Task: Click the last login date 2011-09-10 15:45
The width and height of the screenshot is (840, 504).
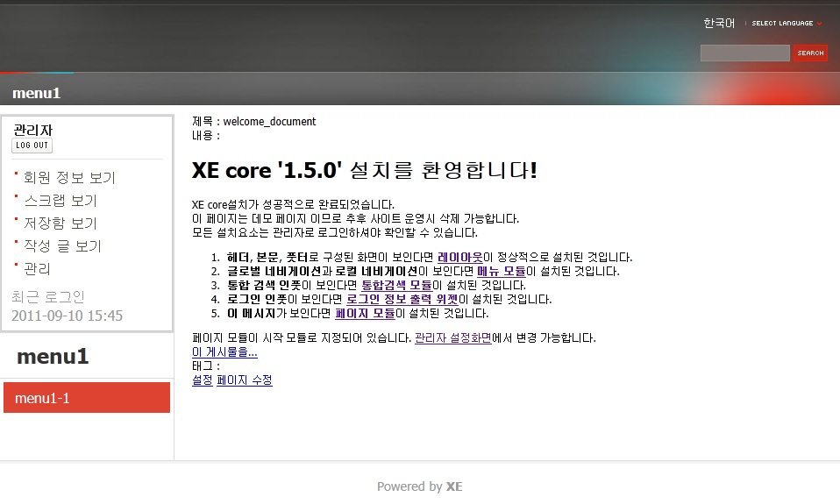Action: (67, 316)
